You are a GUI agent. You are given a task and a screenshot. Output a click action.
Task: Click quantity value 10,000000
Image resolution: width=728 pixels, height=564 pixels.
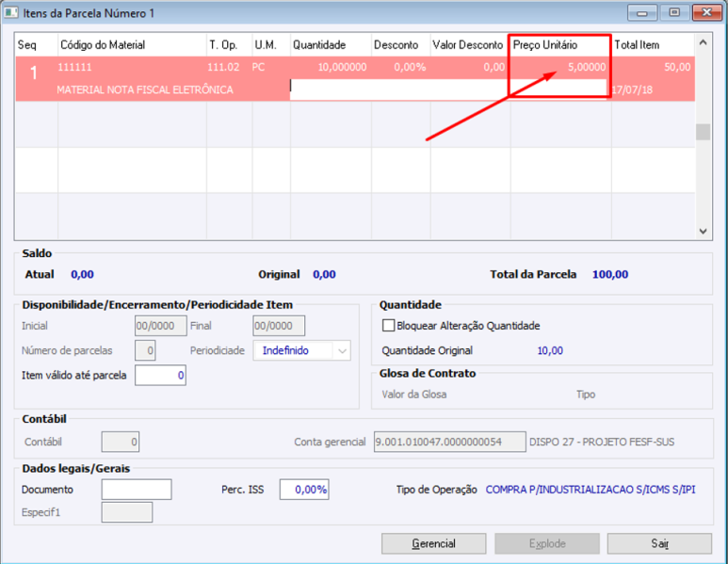click(342, 67)
